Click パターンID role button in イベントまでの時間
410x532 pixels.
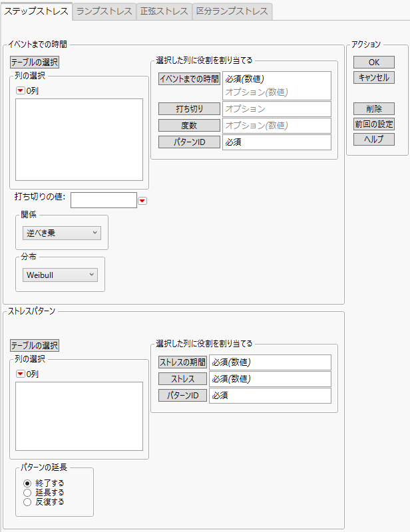(x=189, y=142)
